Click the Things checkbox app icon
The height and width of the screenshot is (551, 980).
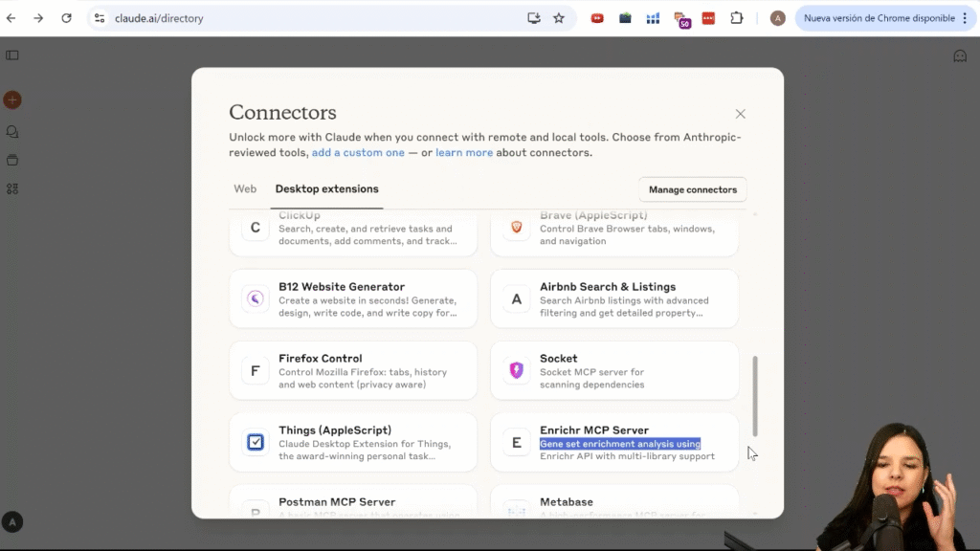point(256,442)
